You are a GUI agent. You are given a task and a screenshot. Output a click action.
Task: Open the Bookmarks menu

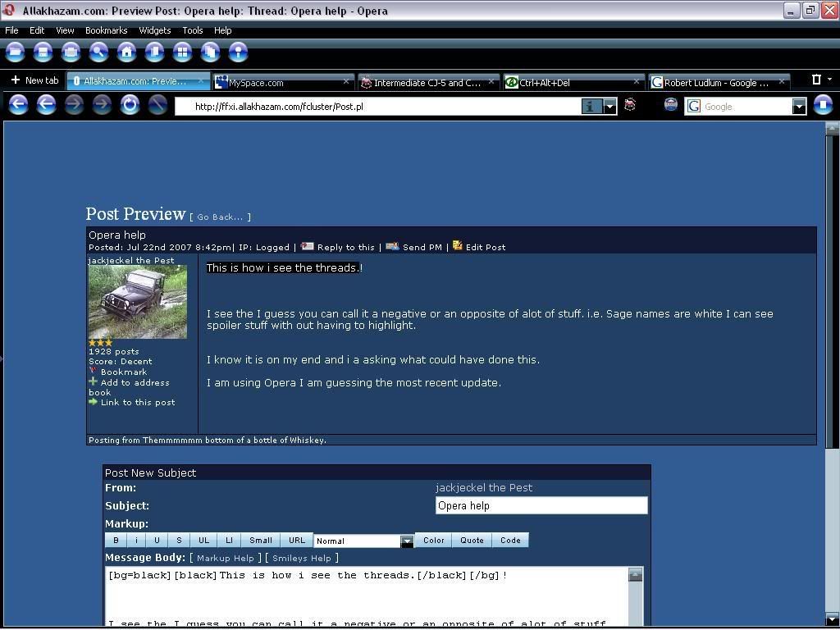click(106, 30)
